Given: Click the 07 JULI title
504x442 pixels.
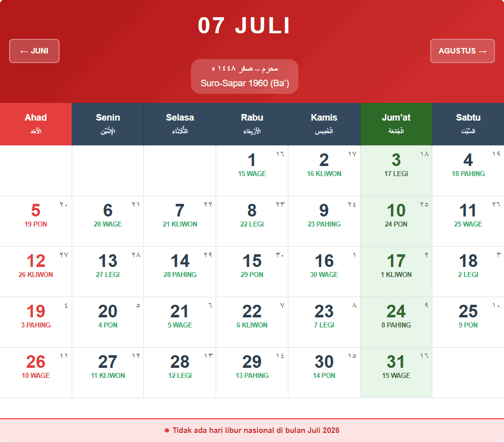Looking at the screenshot, I should pos(244,25).
